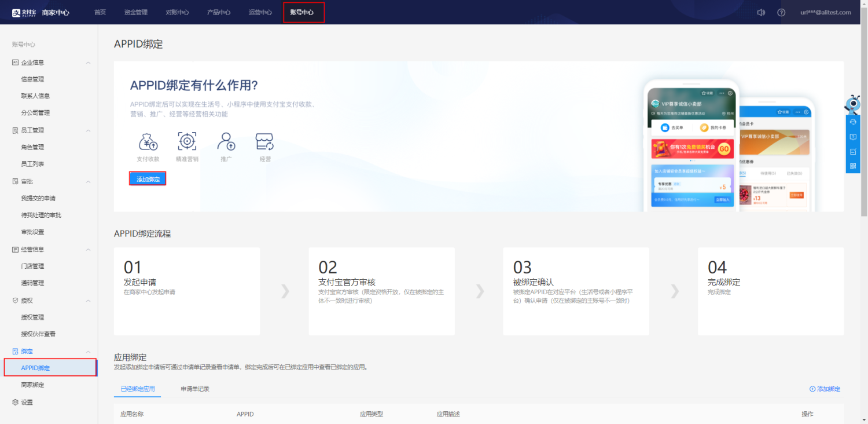Open the robot assistant mascot icon
Viewport: 868px width, 424px height.
pos(852,104)
